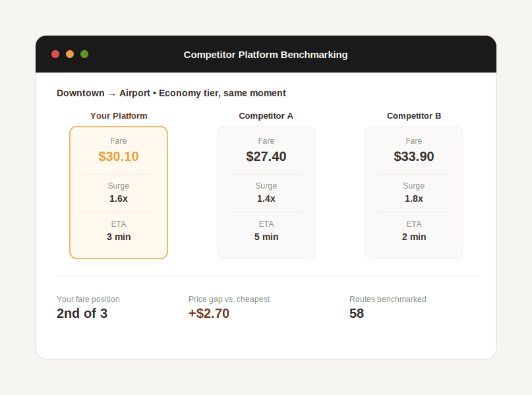The height and width of the screenshot is (395, 532).
Task: Click the red close window dot
Action: pyautogui.click(x=55, y=54)
